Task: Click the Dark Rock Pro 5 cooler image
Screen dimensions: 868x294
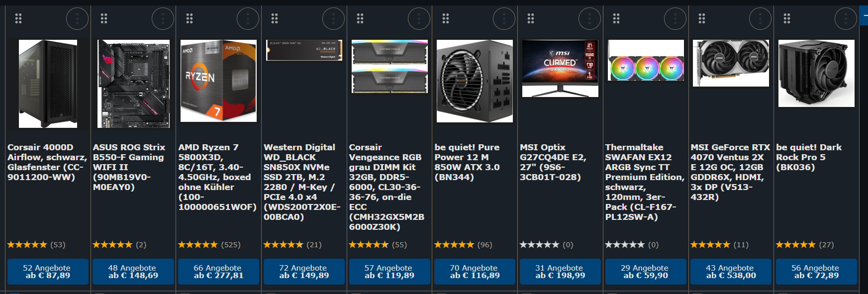Action: coord(816,73)
